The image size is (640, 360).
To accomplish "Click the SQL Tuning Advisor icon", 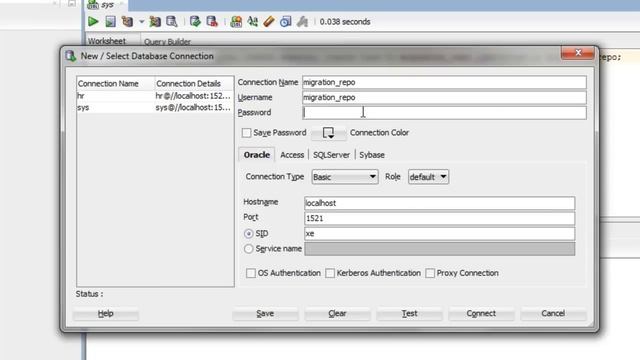I will pyautogui.click(x=172, y=22).
